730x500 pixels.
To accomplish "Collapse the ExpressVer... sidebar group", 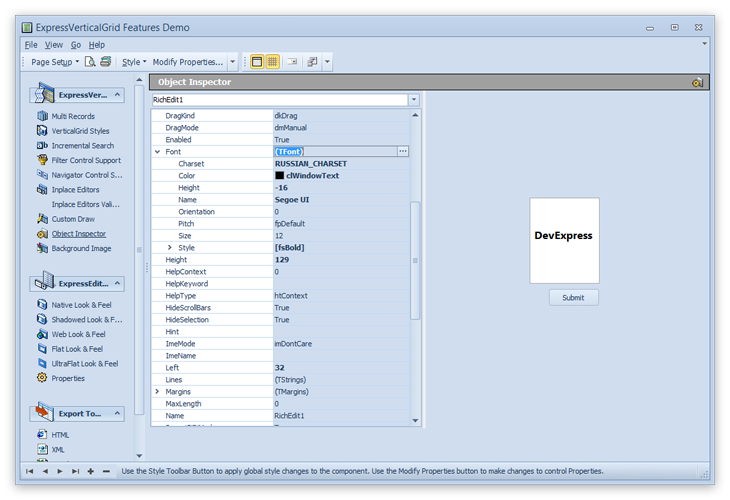I will (117, 95).
